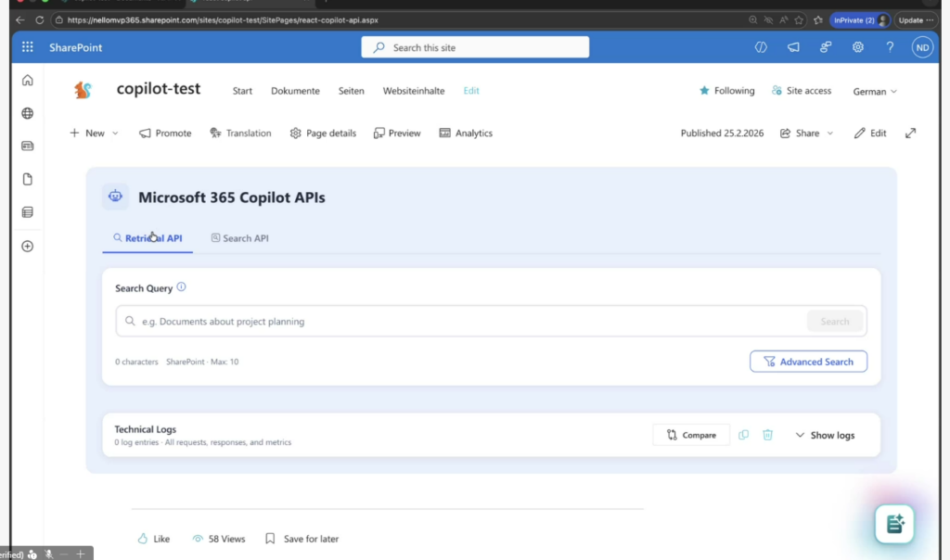The height and width of the screenshot is (560, 950).
Task: Click the home icon in left rail
Action: coord(28,81)
